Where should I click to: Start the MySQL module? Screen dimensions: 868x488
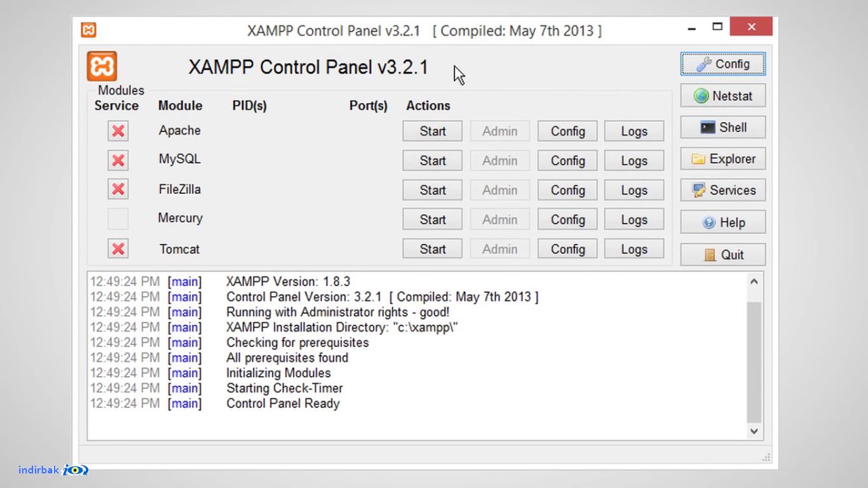click(433, 161)
